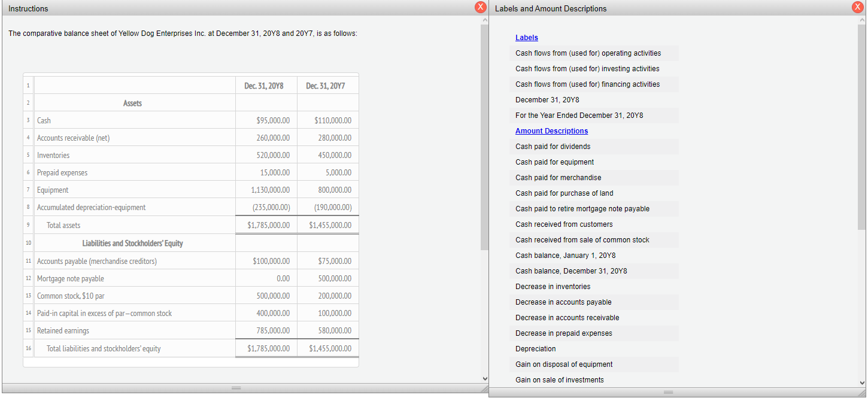This screenshot has height=398, width=868.
Task: Select 'Cash flows from (used for) operating activities'
Action: 588,53
